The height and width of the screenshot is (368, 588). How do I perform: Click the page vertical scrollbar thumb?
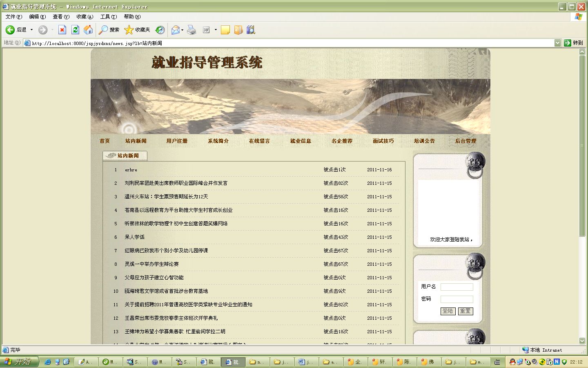coord(582,146)
